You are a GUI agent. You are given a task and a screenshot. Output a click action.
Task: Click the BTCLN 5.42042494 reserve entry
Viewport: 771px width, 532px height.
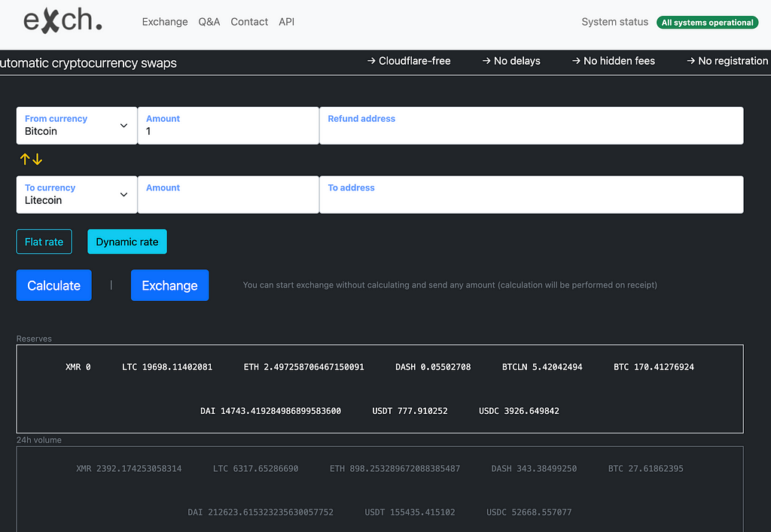click(x=542, y=367)
